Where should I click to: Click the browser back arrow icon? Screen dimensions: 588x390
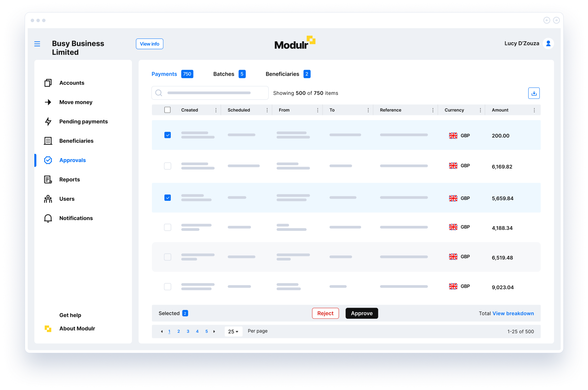[x=547, y=20]
